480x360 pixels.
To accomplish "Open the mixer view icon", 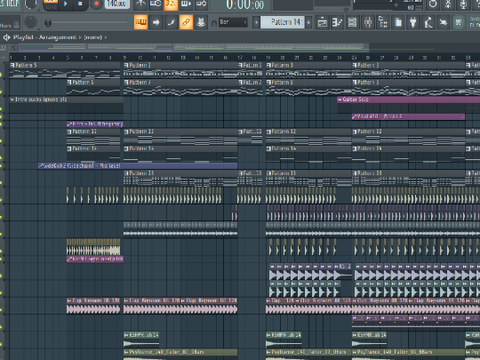I will click(368, 23).
